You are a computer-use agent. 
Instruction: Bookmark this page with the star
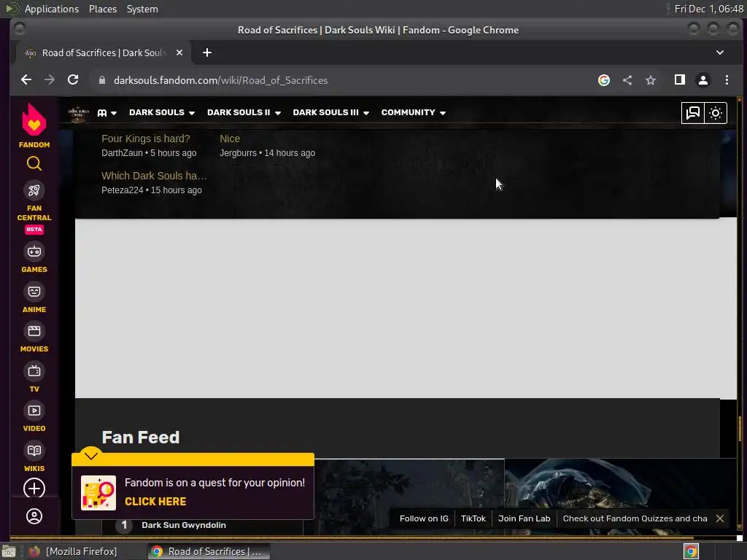tap(651, 80)
